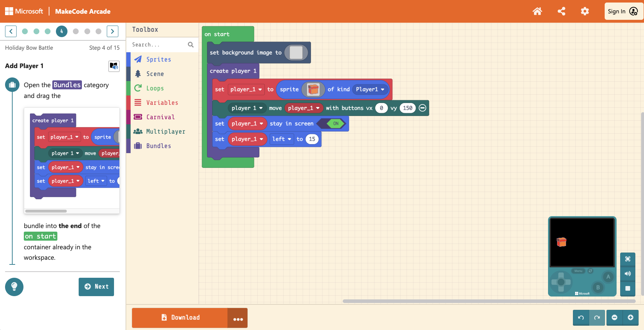Go to the MakeCode home page
The width and height of the screenshot is (644, 330).
click(537, 11)
